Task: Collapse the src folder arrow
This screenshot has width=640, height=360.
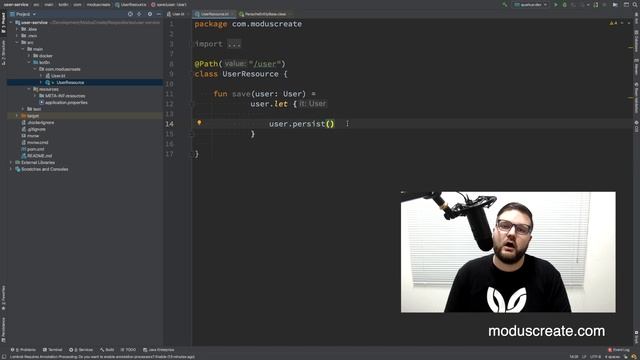Action: pyautogui.click(x=17, y=42)
